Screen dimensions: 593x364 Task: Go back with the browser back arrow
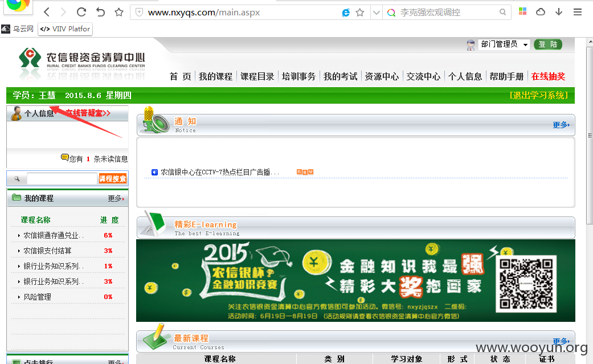click(x=47, y=12)
